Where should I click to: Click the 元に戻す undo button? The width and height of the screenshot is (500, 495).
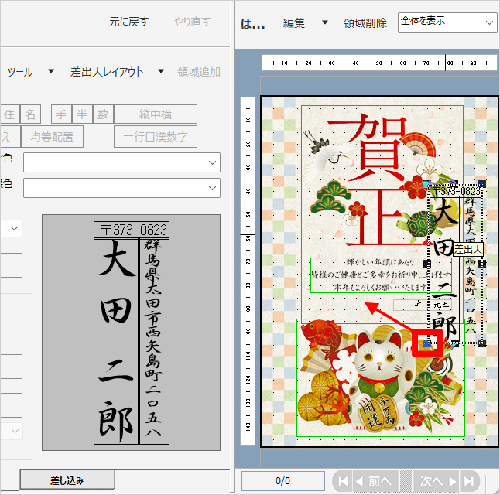[129, 22]
